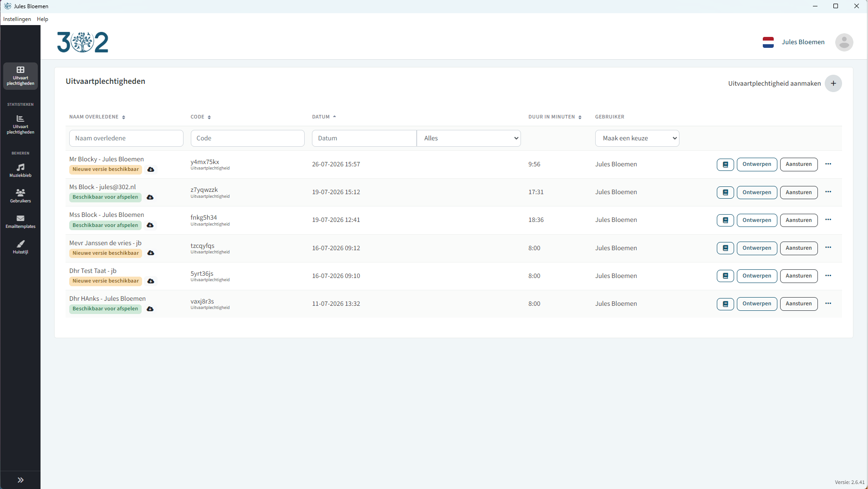Screen dimensions: 868x489
Task: Click the Dhr HAnks - Jules Bloemen name
Action: [107, 299]
